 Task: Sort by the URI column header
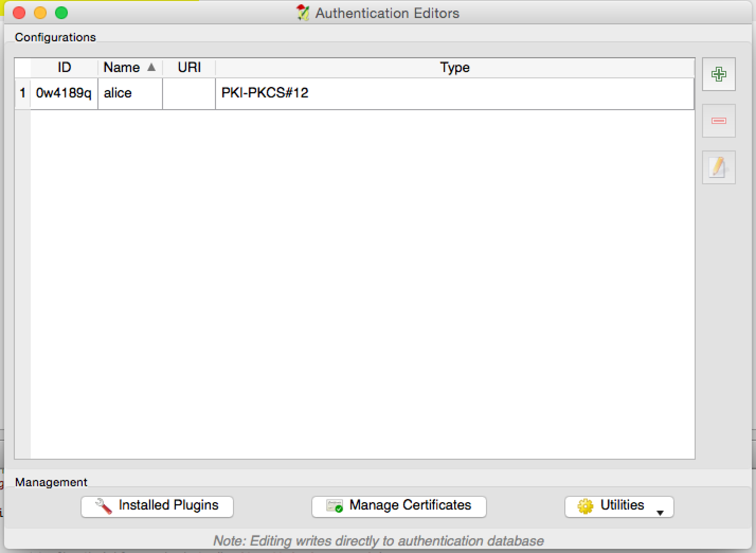click(189, 67)
